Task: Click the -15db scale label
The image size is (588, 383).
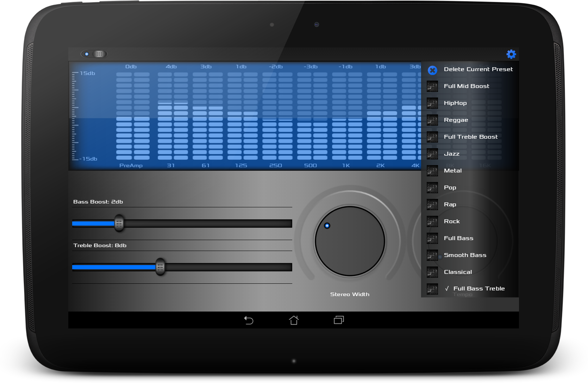Action: coord(88,159)
